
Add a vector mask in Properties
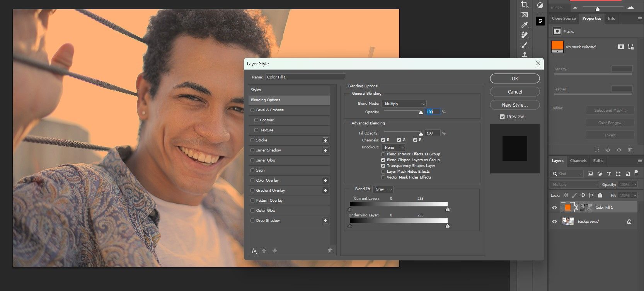631,47
